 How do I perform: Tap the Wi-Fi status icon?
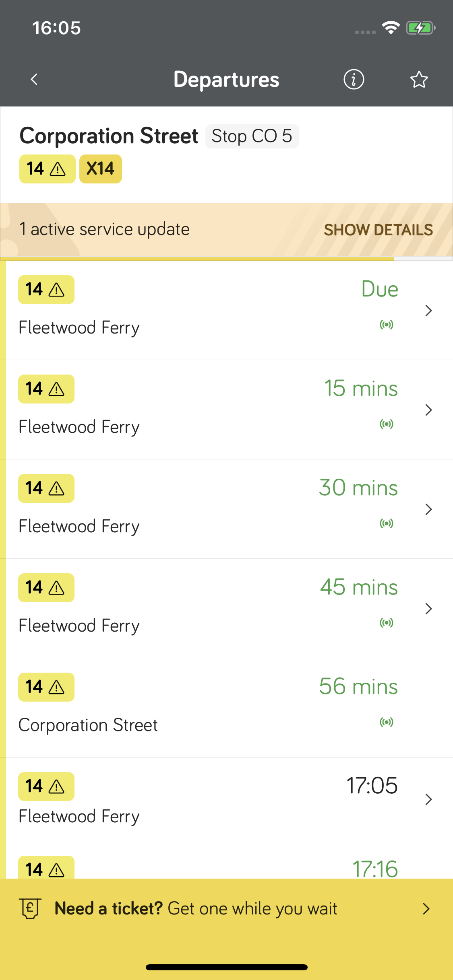(x=390, y=28)
